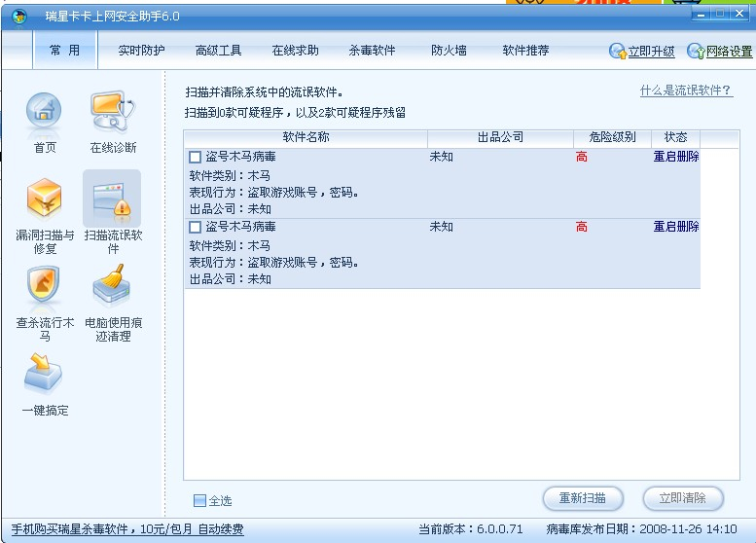This screenshot has height=543, width=756.
Task: Switch to the 实时防护 tab
Action: click(141, 51)
